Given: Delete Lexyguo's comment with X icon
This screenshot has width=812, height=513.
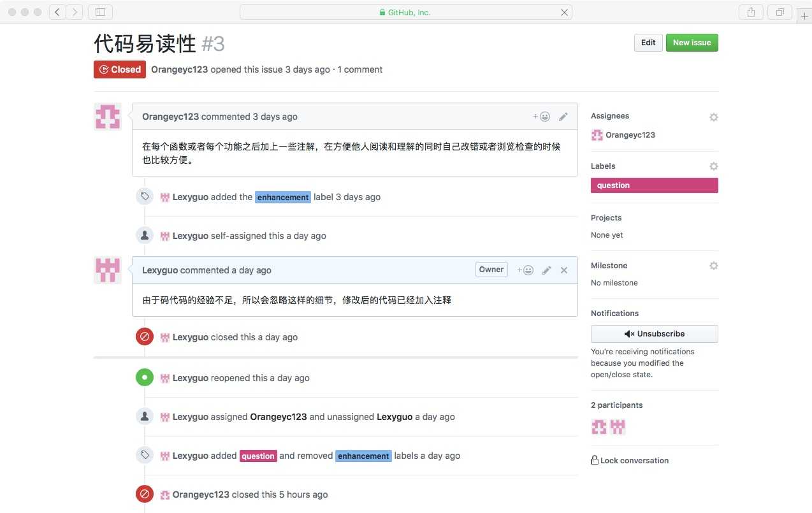Looking at the screenshot, I should point(564,270).
